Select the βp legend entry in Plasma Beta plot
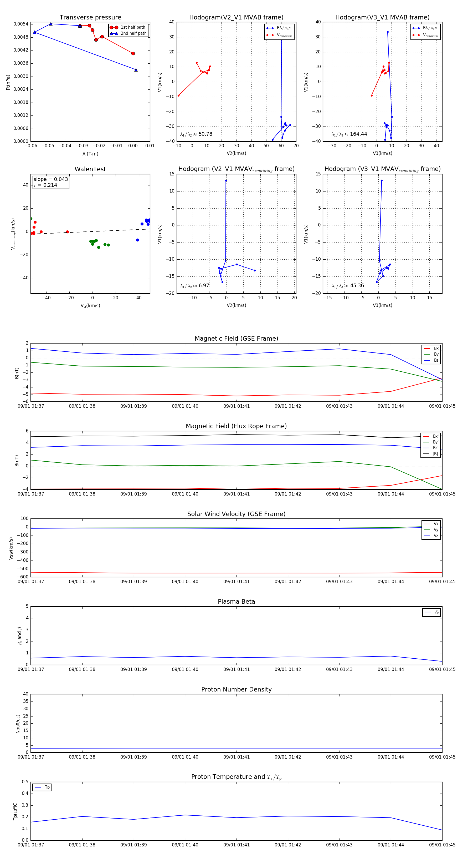 pyautogui.click(x=431, y=612)
